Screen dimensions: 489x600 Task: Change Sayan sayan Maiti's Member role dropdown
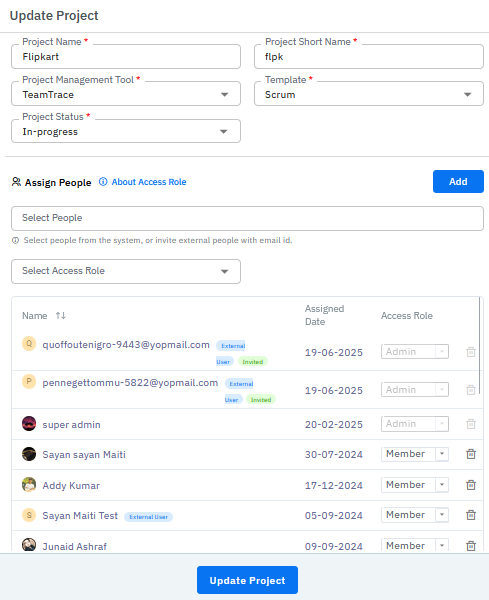click(415, 454)
